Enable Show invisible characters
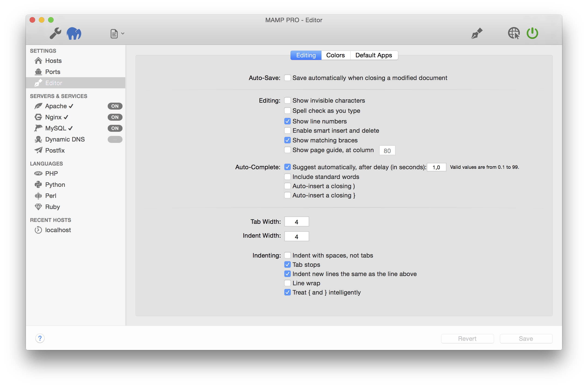588x387 pixels. [287, 101]
